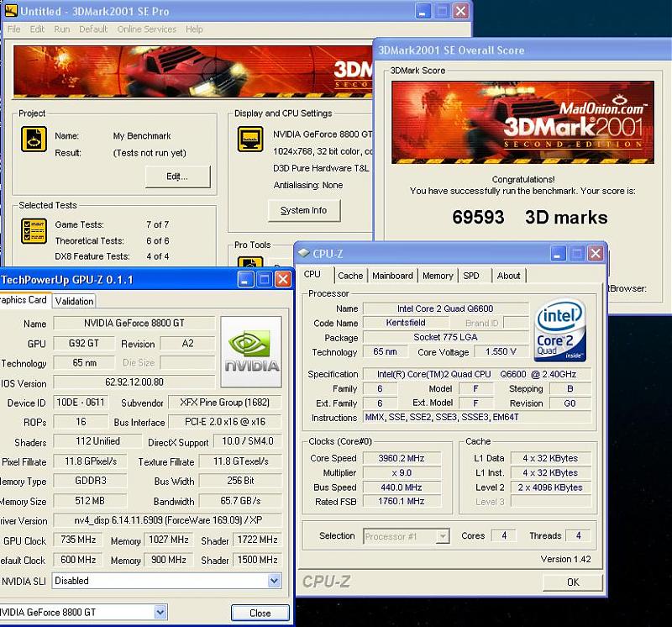Viewport: 672px width, 627px height.
Task: Click the Instructions field in CPU-Z
Action: click(477, 417)
